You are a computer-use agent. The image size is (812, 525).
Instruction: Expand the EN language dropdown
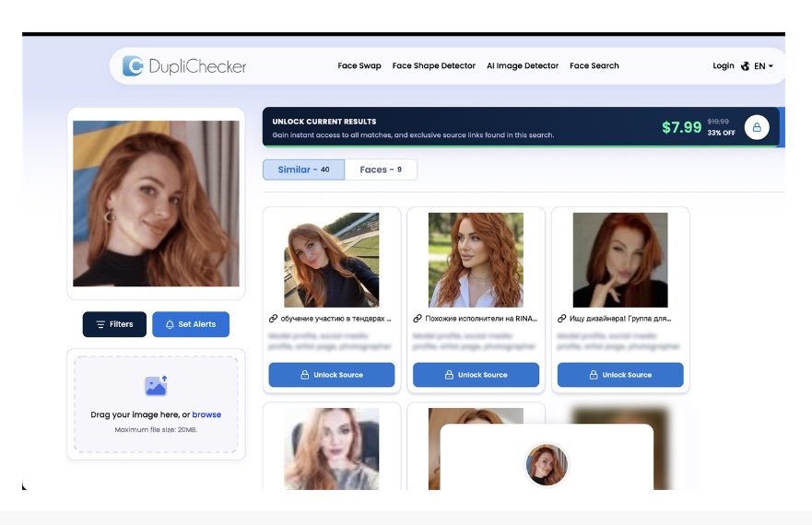tap(763, 65)
